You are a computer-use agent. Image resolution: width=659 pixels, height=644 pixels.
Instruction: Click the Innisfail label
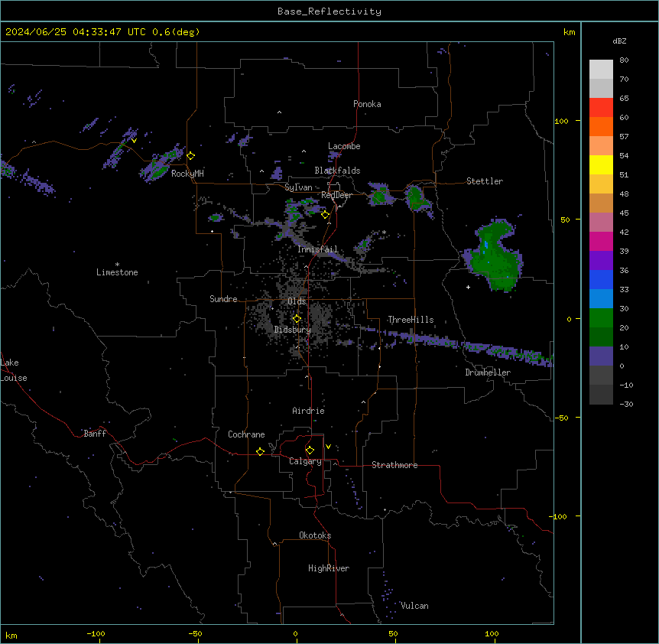tap(317, 249)
